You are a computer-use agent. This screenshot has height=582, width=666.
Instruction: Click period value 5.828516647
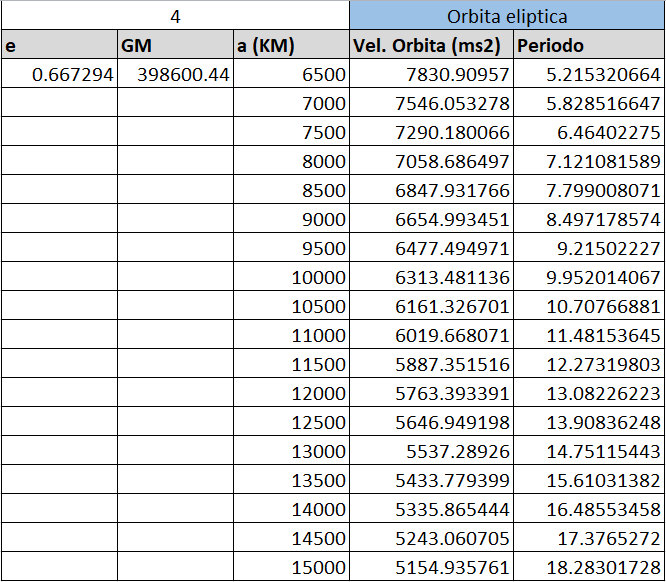(589, 102)
